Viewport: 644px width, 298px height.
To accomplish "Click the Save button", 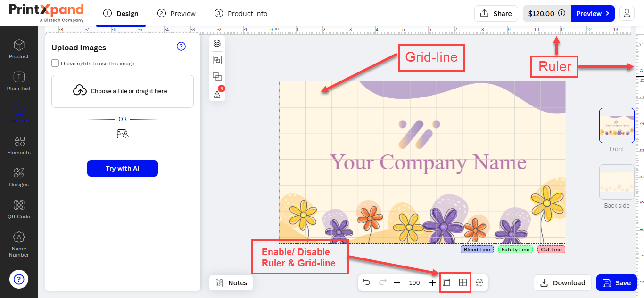I will (x=616, y=282).
